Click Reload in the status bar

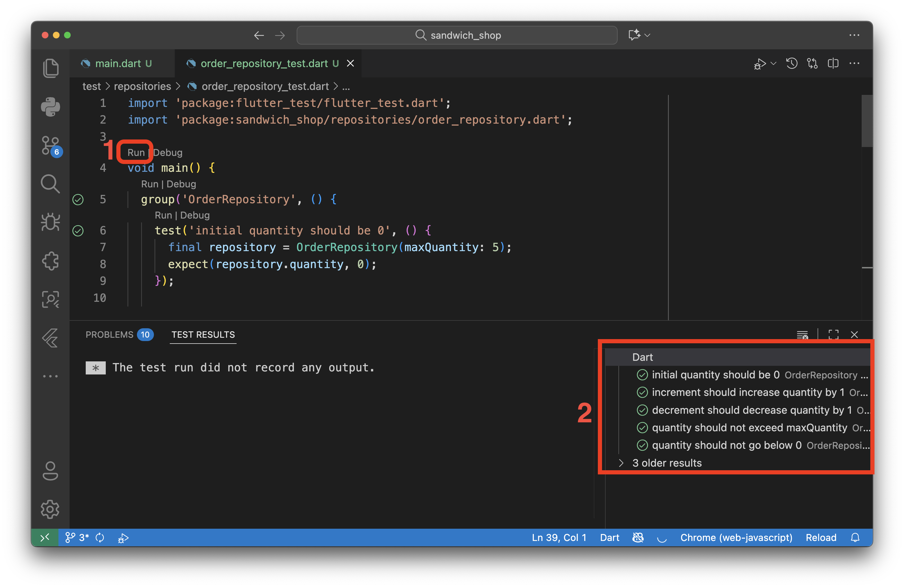click(x=821, y=538)
